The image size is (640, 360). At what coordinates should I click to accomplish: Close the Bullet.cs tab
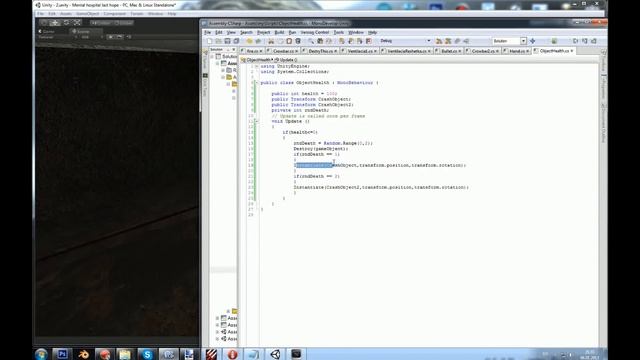459,51
